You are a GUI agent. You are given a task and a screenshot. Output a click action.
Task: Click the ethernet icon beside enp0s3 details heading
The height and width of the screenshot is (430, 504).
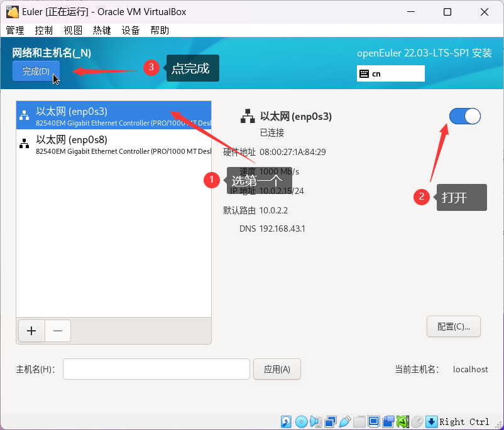248,116
